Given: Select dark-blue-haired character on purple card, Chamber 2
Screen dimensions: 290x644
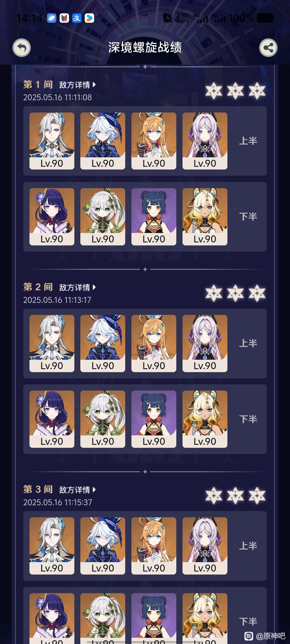Looking at the screenshot, I should 154,419.
